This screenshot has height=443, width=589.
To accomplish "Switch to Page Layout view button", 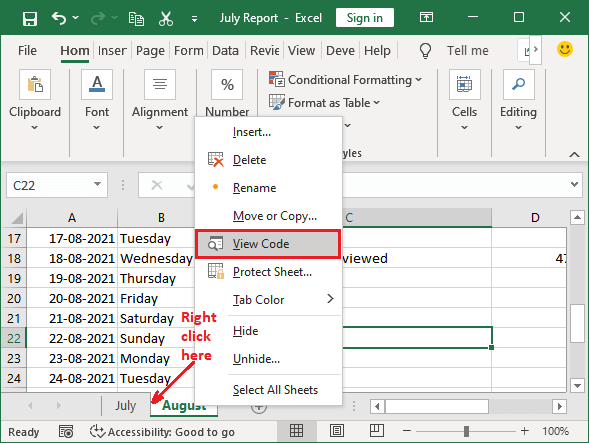I will [337, 431].
